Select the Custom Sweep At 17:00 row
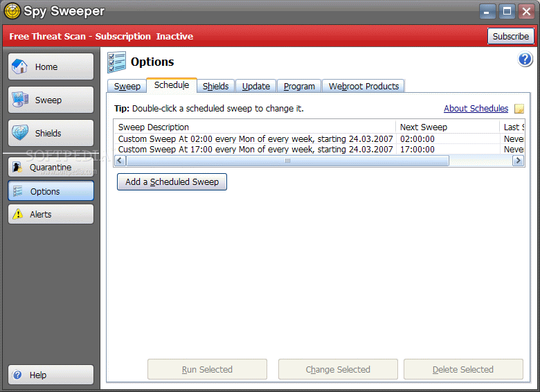Screen dimensions: 540x392 [319, 149]
